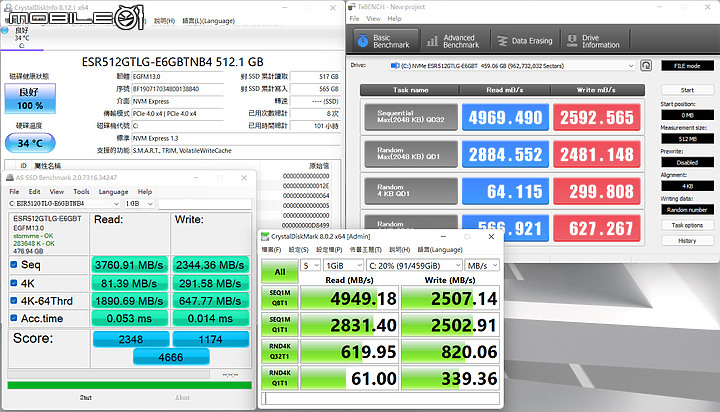Image resolution: width=720 pixels, height=412 pixels.
Task: Open AS SSD Help menu
Action: coord(145,192)
